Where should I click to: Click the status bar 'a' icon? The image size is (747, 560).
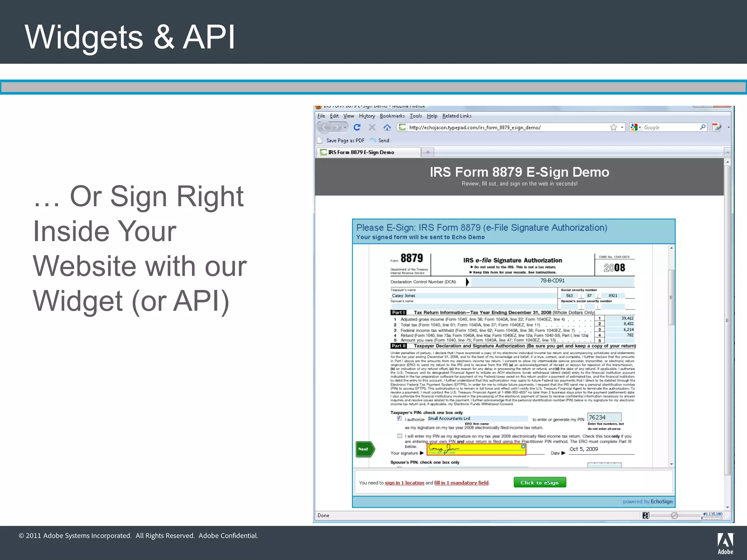click(646, 516)
